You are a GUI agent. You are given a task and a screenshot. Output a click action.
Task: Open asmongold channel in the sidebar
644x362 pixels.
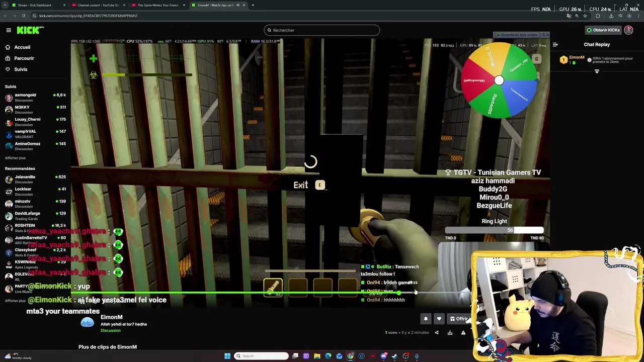point(35,97)
